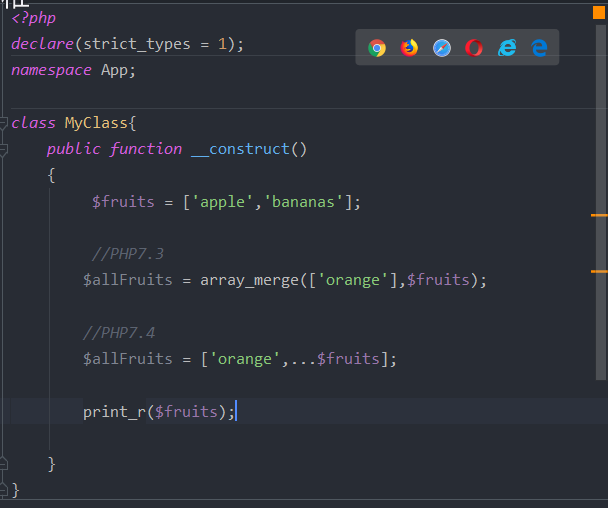The height and width of the screenshot is (508, 608).
Task: Click the <?php opening tag
Action: click(x=34, y=18)
